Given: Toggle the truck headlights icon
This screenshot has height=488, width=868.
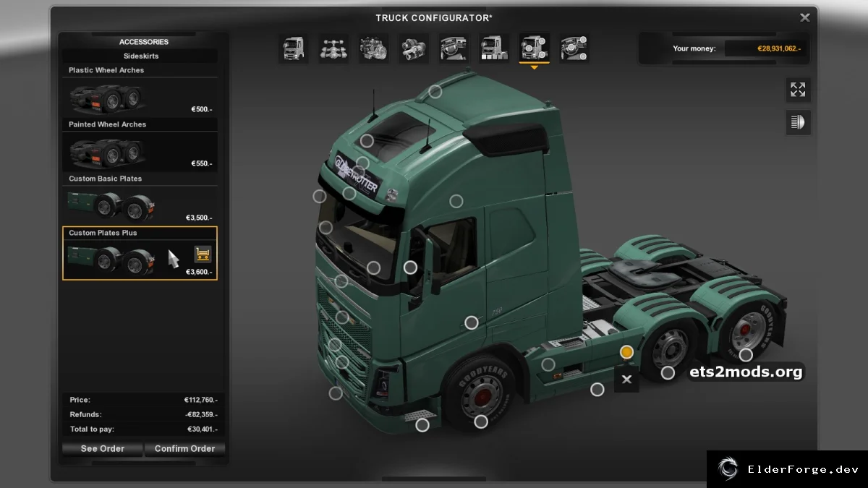Looking at the screenshot, I should click(x=798, y=122).
